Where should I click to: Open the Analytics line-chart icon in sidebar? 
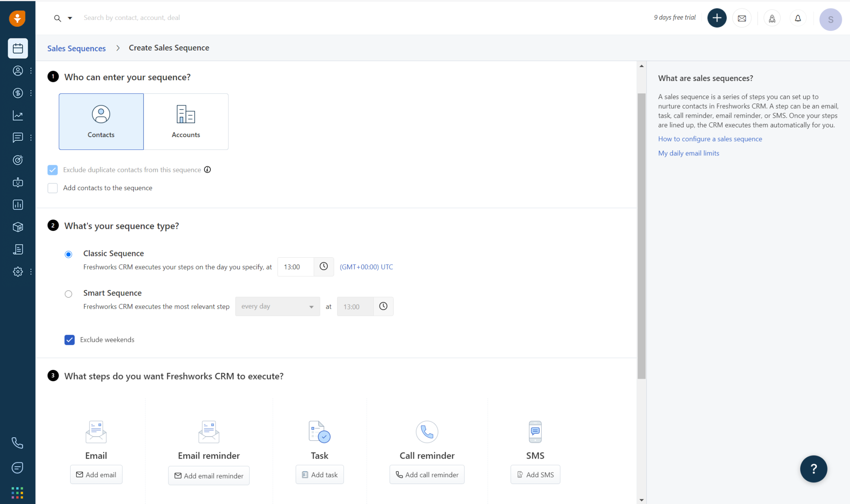(x=18, y=115)
